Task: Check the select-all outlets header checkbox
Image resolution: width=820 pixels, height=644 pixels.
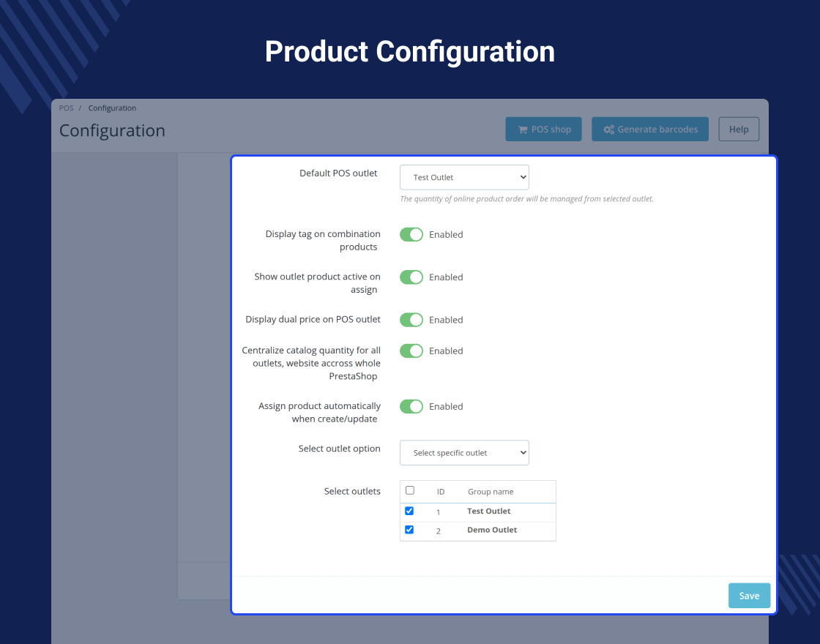Action: point(410,490)
